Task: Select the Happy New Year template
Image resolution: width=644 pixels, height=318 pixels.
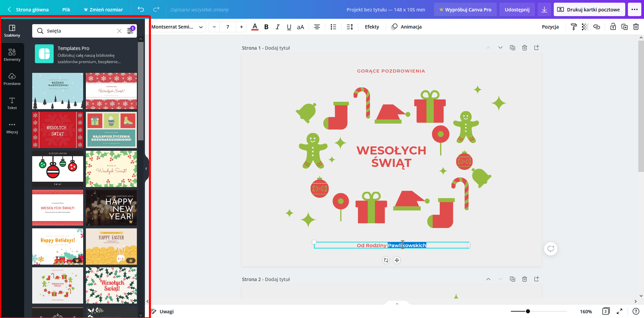Action: click(x=111, y=208)
